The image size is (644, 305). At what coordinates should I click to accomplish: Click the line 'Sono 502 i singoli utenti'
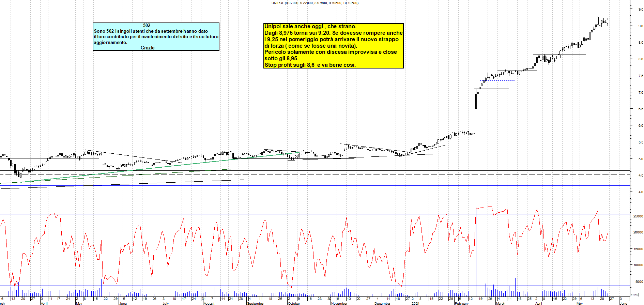(151, 31)
